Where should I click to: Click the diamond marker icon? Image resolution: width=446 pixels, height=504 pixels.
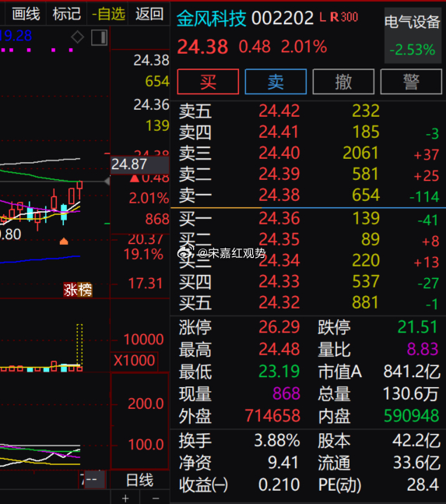point(77,37)
